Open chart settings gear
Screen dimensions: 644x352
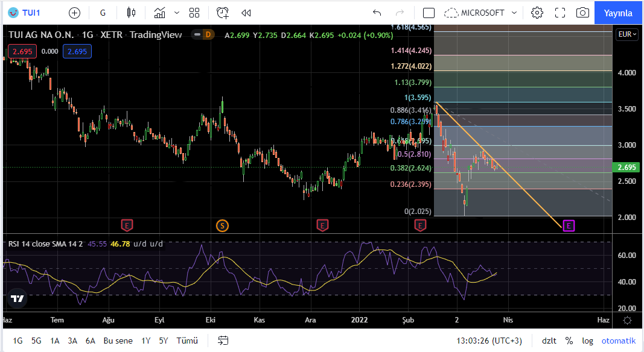click(x=537, y=13)
